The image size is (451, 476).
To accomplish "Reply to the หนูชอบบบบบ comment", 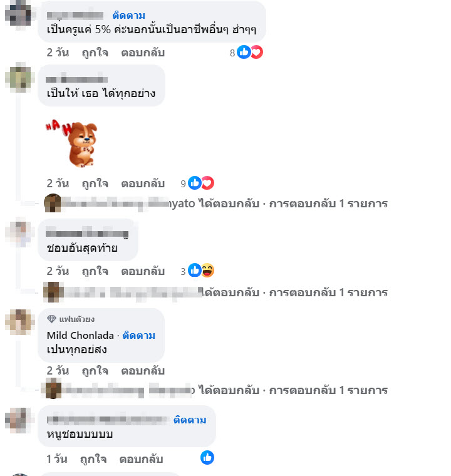I will [x=141, y=459].
